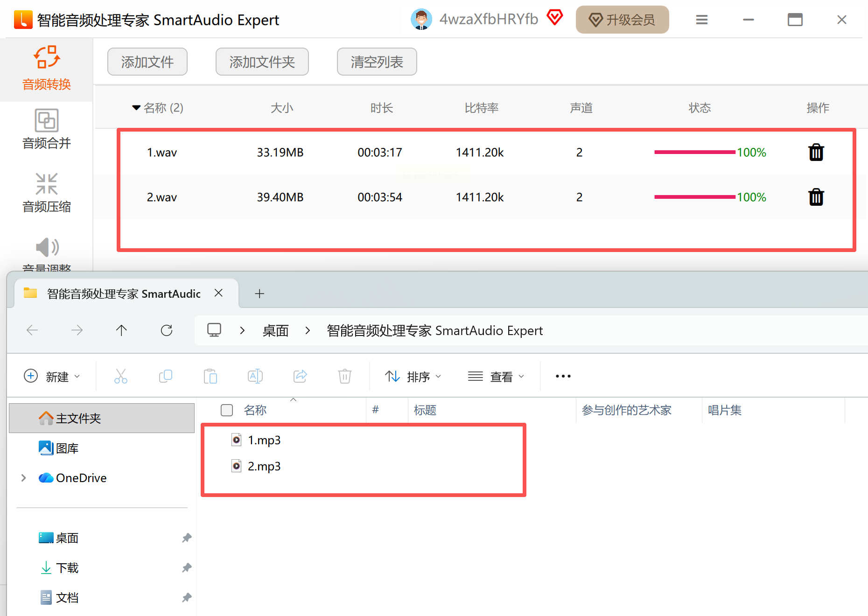Image resolution: width=868 pixels, height=616 pixels.
Task: Open the 排序 sort dropdown
Action: click(413, 376)
